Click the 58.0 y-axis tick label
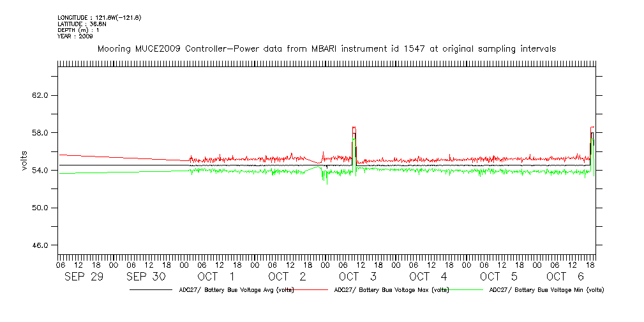This screenshot has width=644, height=322. (40, 133)
